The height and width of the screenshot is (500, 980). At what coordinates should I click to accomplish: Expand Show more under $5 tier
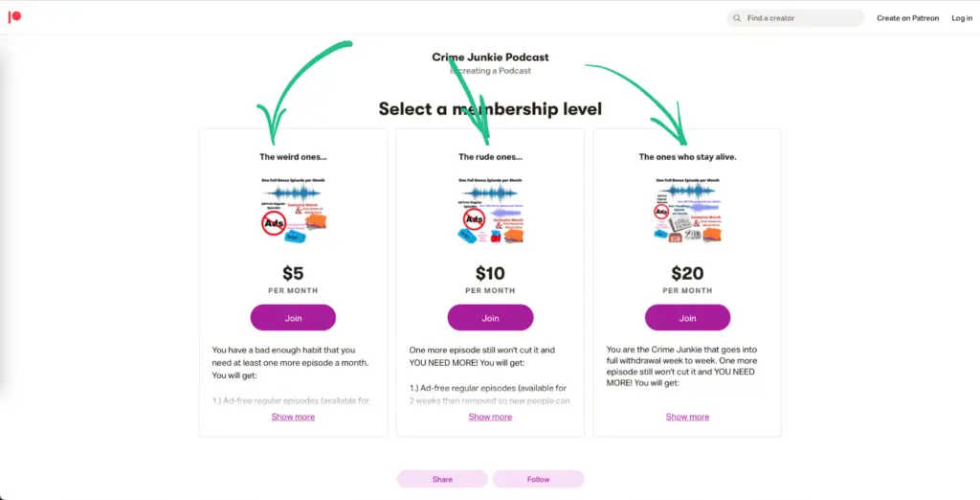pyautogui.click(x=293, y=417)
